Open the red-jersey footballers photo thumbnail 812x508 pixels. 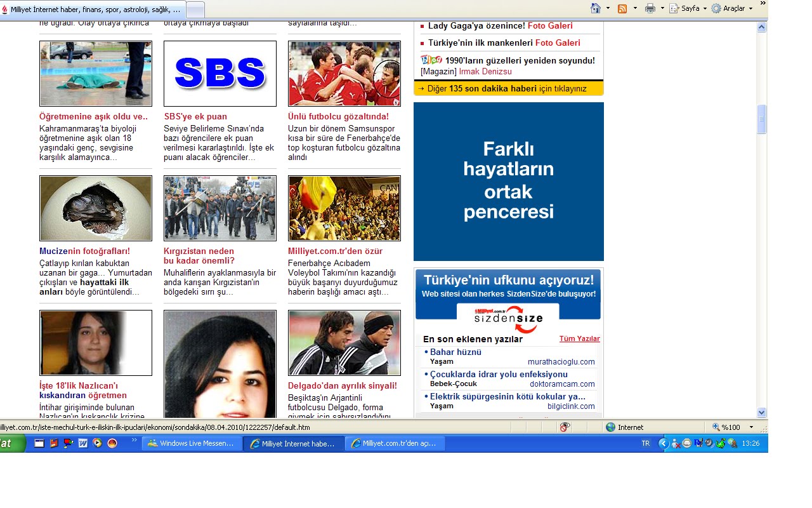click(344, 74)
